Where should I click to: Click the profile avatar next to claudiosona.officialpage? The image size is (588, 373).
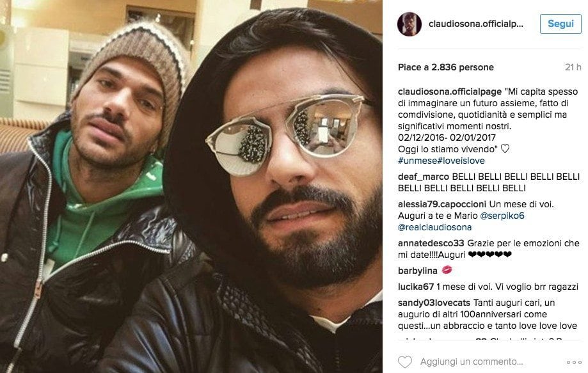pos(409,24)
